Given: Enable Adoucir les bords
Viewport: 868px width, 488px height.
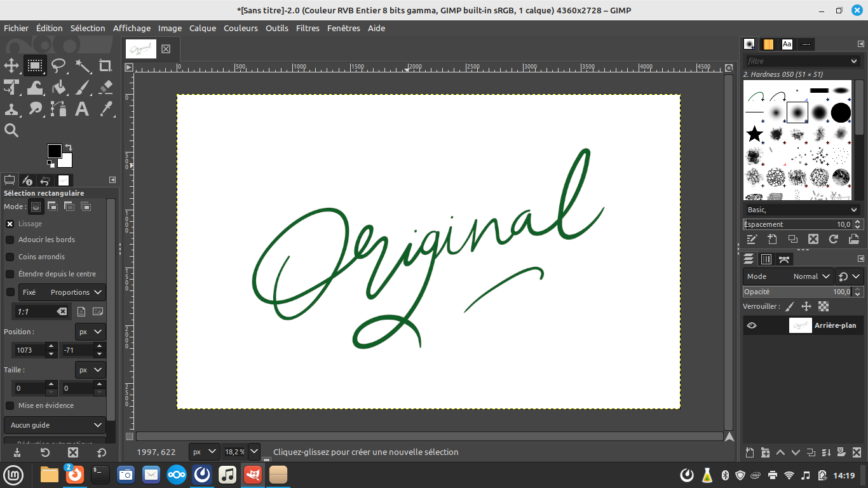Looking at the screenshot, I should (x=10, y=240).
